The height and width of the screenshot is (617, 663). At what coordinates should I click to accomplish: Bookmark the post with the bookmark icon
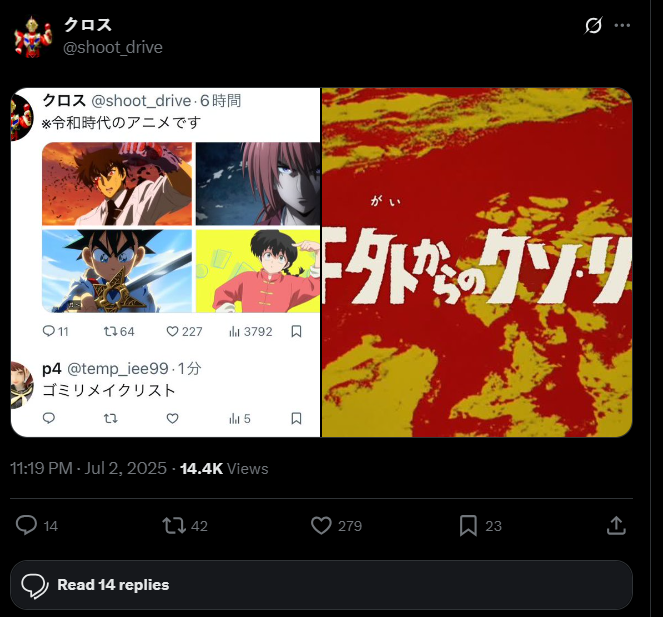[468, 526]
